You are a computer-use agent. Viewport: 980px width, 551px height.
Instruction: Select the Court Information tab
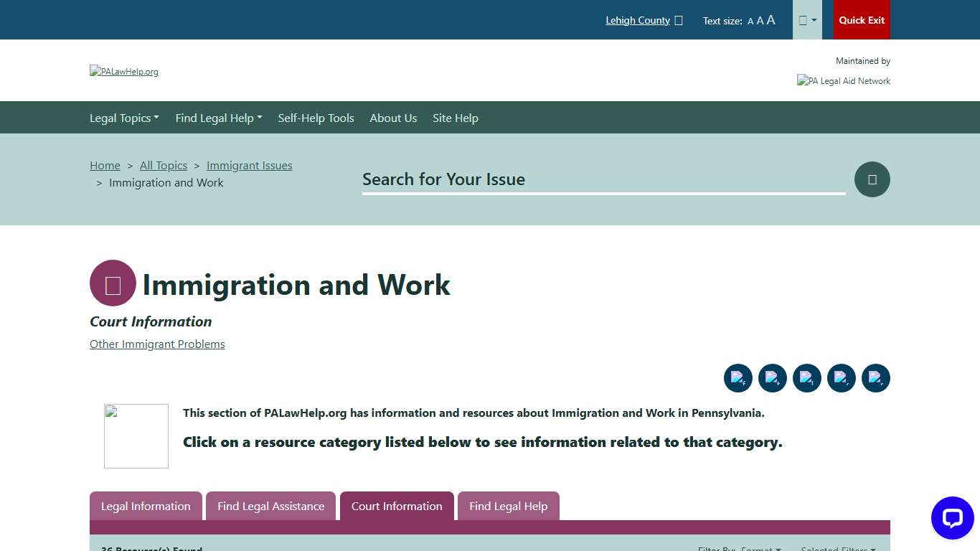pos(397,506)
